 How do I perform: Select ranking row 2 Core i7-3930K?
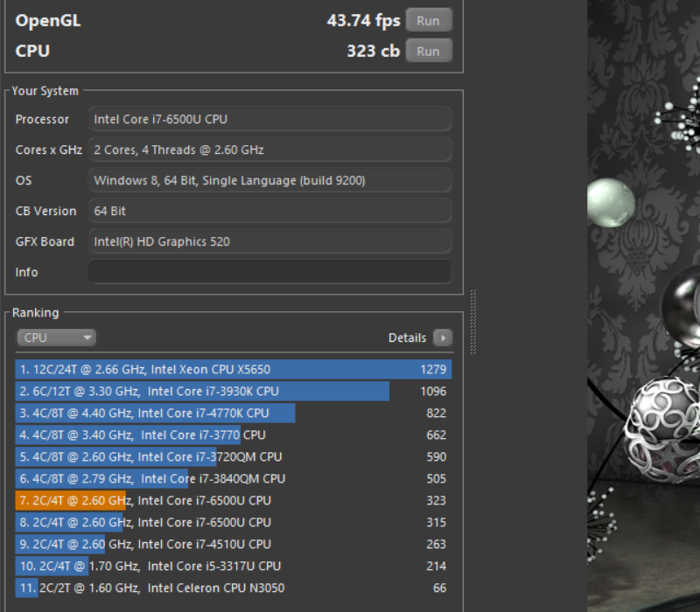[x=234, y=391]
